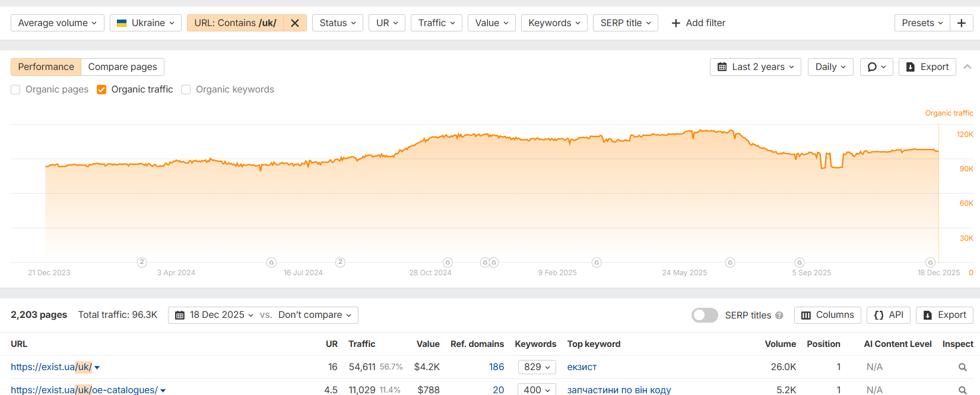980x395 pixels.
Task: Sort by the Volume column header
Action: [x=780, y=344]
